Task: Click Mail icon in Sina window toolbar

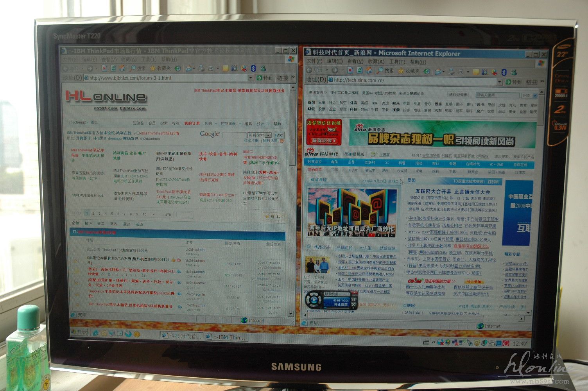Action: [438, 71]
